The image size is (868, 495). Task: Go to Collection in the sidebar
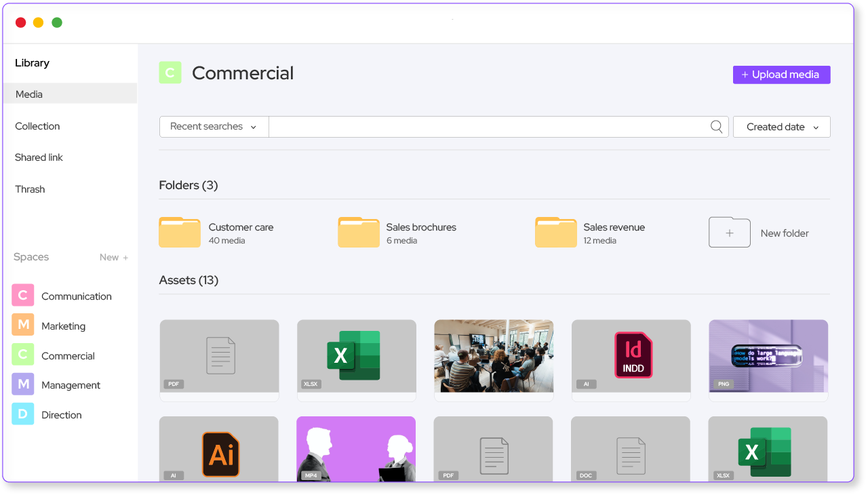[x=37, y=126]
